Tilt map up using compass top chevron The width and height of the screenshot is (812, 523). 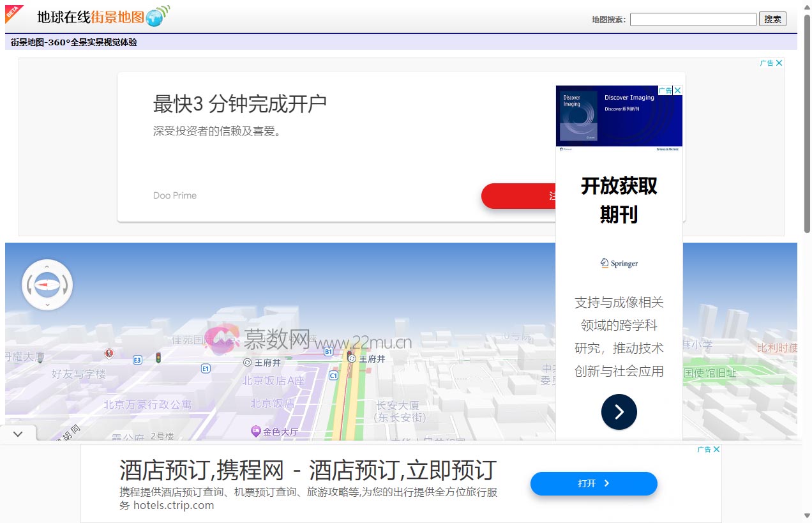tap(47, 266)
